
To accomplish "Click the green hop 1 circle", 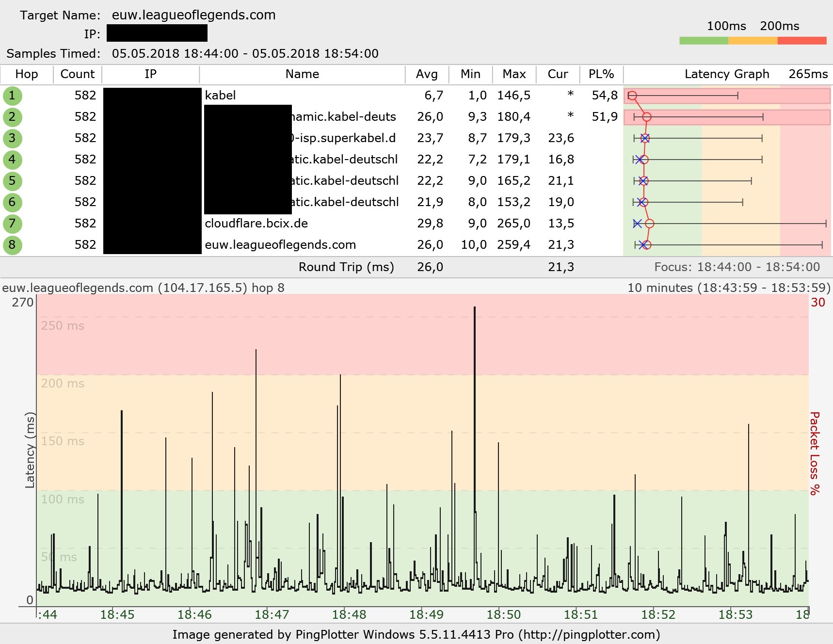I will pos(12,96).
